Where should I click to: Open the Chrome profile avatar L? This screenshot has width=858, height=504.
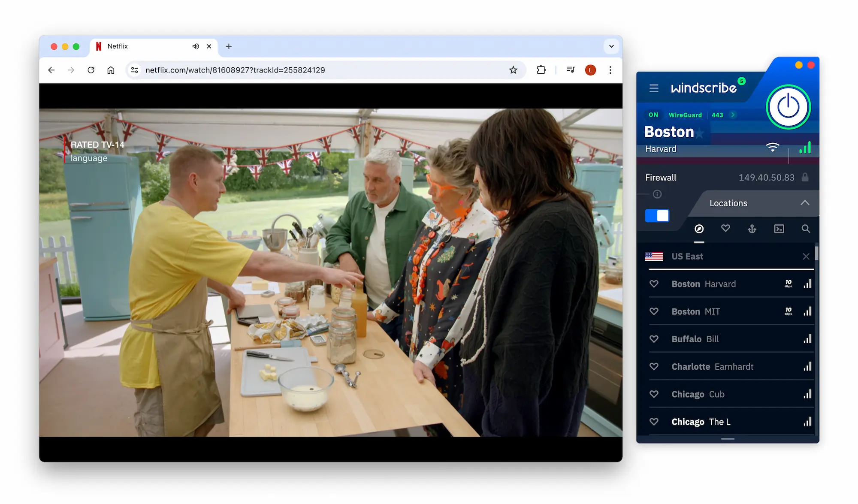pos(590,70)
